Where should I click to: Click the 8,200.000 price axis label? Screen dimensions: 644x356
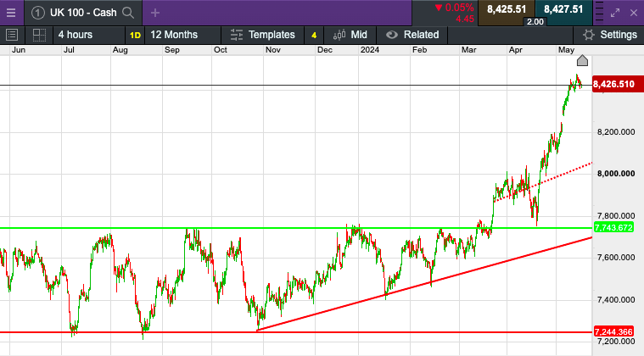coord(616,132)
